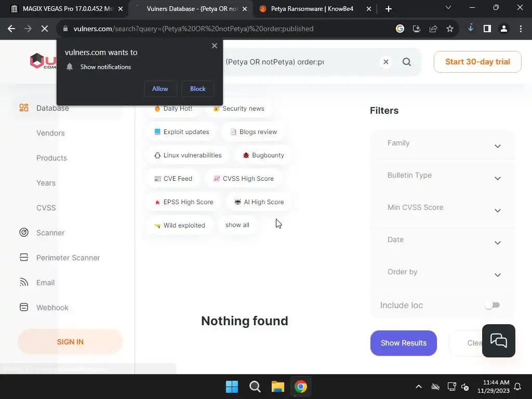Select the Daily Hot! tag
This screenshot has height=399, width=532.
point(174,109)
